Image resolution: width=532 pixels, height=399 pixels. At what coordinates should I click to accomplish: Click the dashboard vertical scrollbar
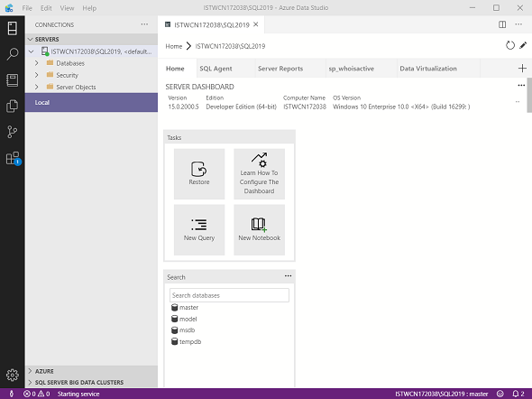click(x=529, y=95)
